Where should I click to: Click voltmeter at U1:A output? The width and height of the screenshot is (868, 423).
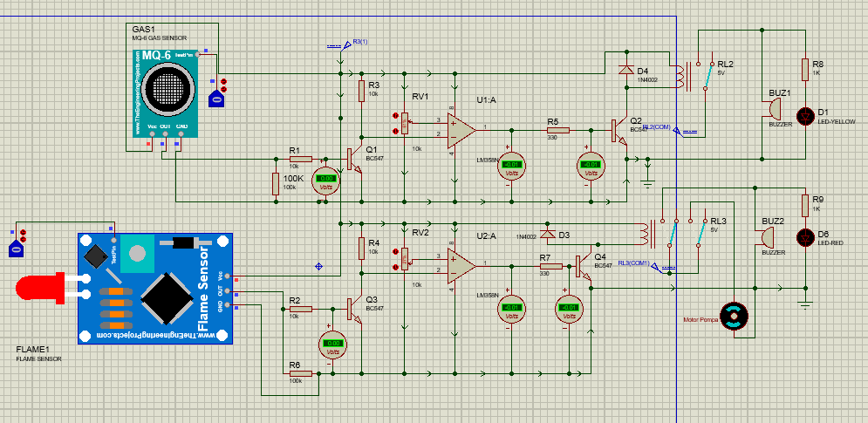coord(511,165)
